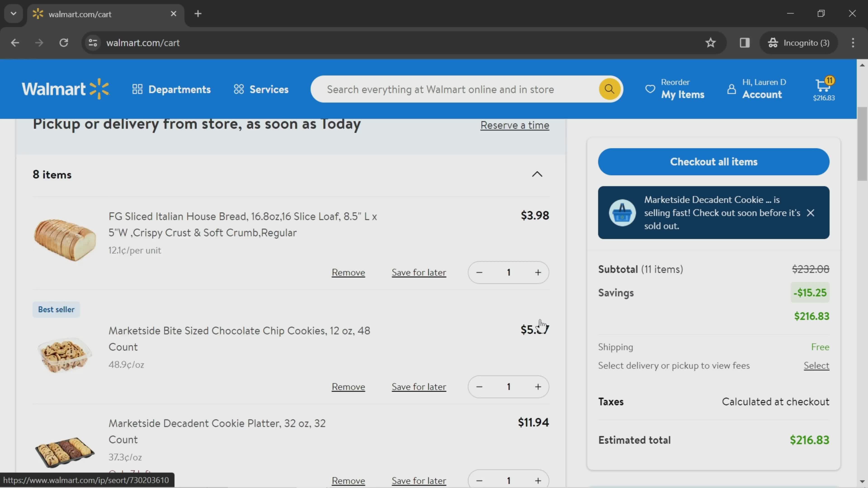
Task: Click Remove link for Italian House Bread
Action: tap(348, 272)
